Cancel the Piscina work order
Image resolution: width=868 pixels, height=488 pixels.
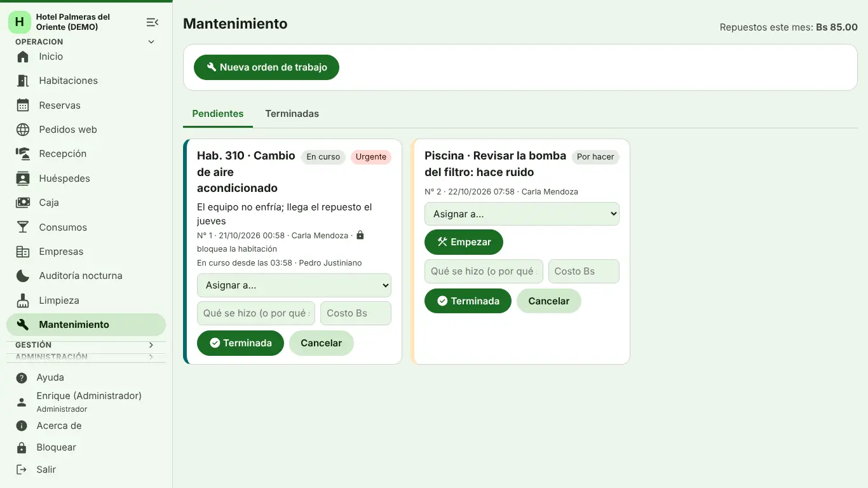pos(549,301)
